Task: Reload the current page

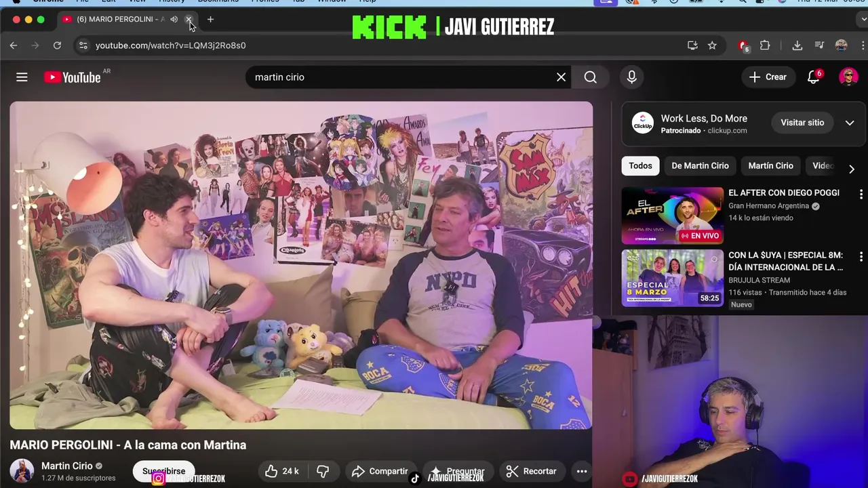Action: point(57,45)
